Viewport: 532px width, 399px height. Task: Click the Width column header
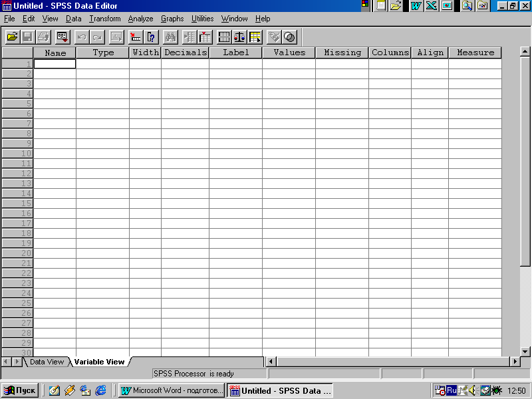[x=145, y=53]
